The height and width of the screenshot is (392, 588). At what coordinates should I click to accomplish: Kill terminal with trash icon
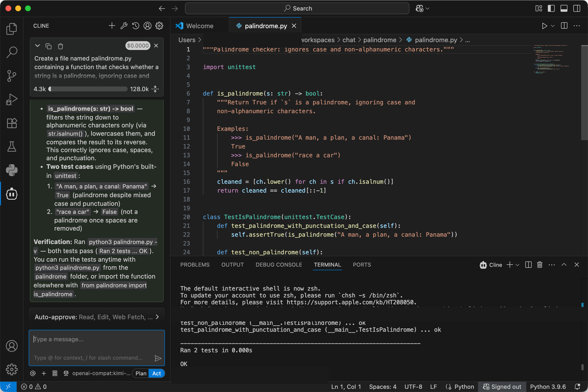[x=540, y=265]
